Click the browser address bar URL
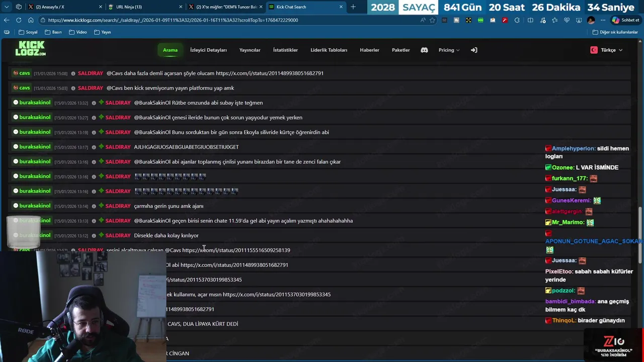644x362 pixels. click(x=174, y=20)
